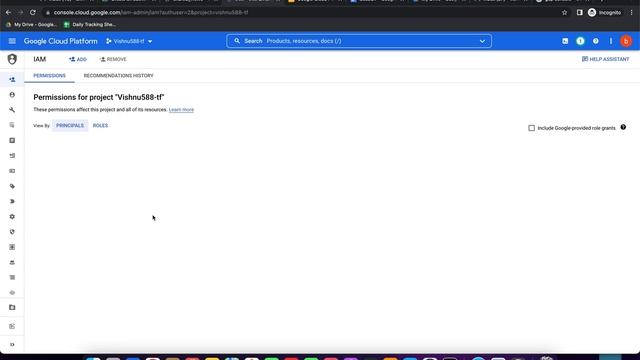
Task: Click the Remove principal button
Action: coord(113,59)
